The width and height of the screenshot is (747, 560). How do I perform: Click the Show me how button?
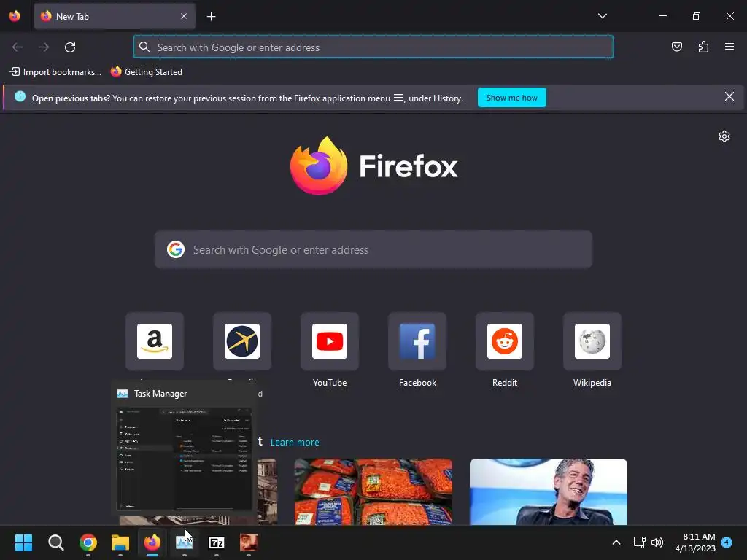coord(511,98)
